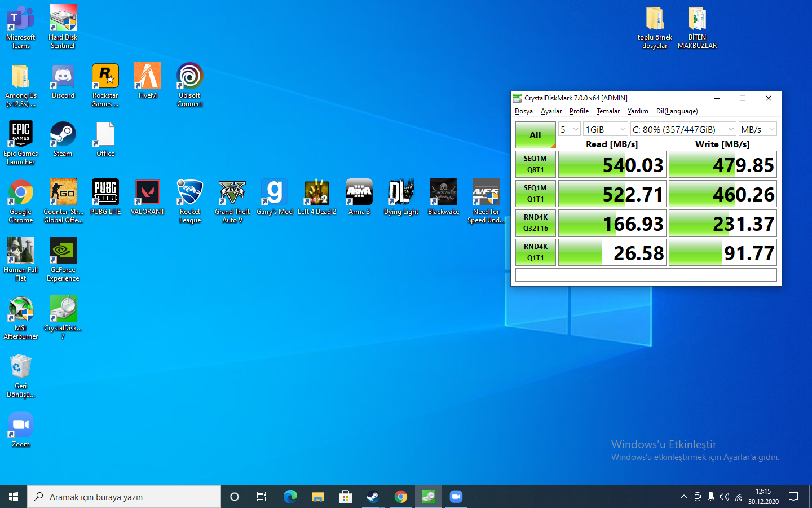The image size is (812, 508).
Task: Start the RND4K Q32T16 test
Action: point(536,223)
